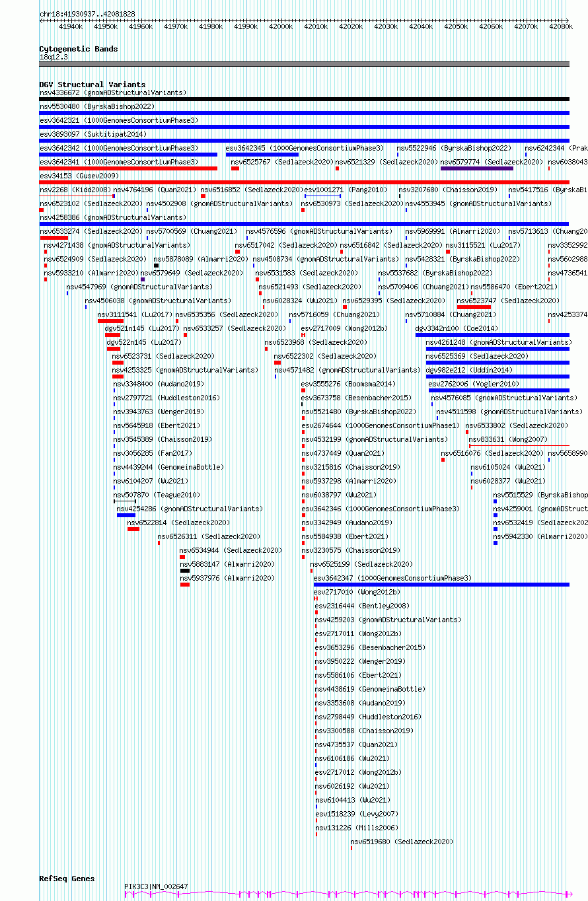Screen dimensions: 588x901
Task: Select nsv6522814 (Sedlazeck2020) label
Action: pyautogui.click(x=179, y=523)
